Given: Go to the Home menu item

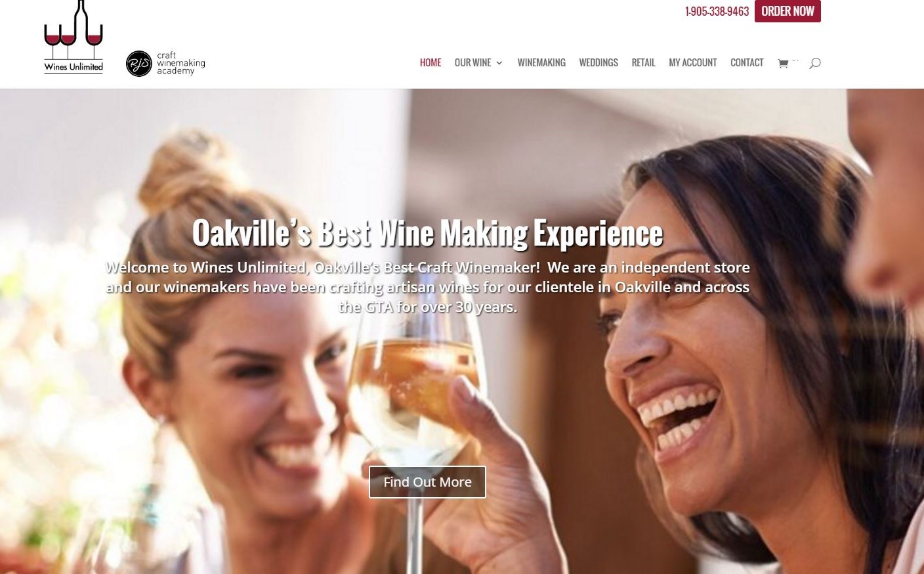Looking at the screenshot, I should 430,62.
